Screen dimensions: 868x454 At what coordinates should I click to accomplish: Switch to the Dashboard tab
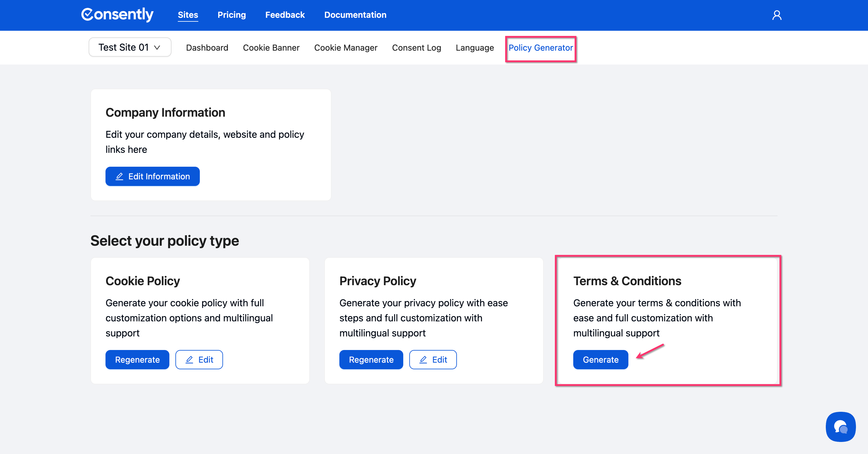[x=207, y=48]
